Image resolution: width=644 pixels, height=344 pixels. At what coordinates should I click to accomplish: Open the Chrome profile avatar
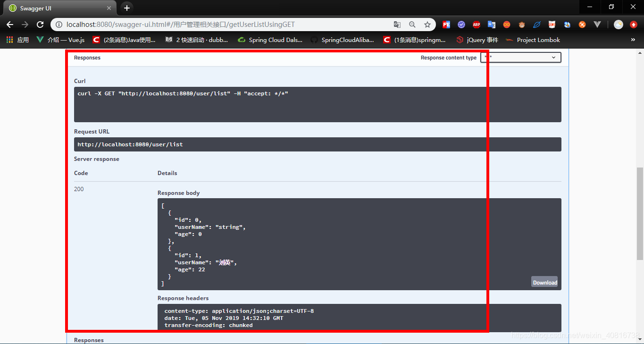[619, 25]
